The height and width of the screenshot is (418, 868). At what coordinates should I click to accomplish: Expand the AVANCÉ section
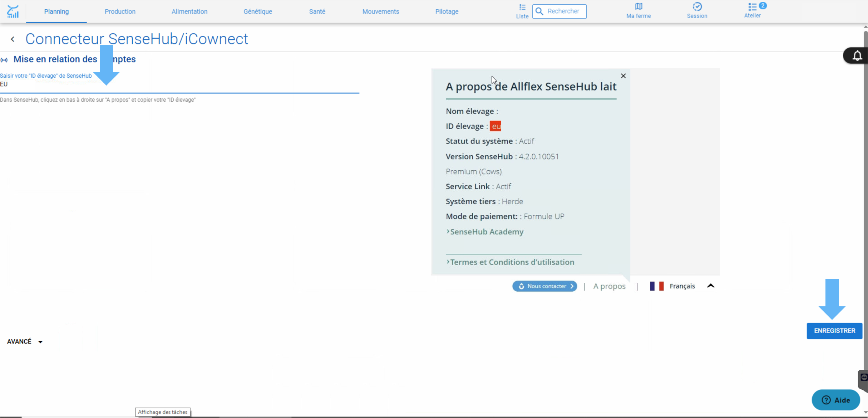coord(25,341)
